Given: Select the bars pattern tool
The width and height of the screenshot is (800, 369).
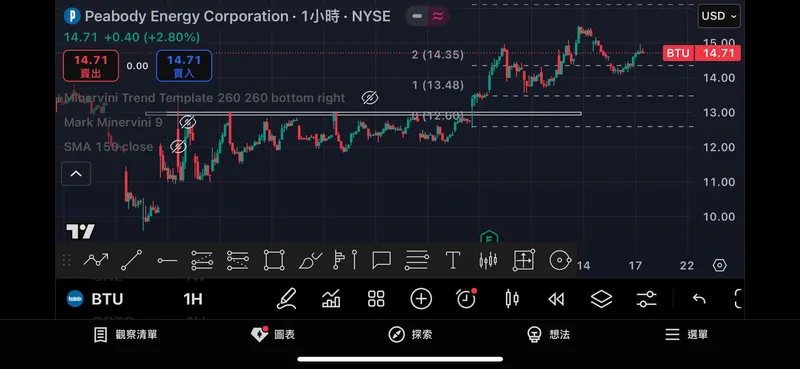Looking at the screenshot, I should (488, 260).
